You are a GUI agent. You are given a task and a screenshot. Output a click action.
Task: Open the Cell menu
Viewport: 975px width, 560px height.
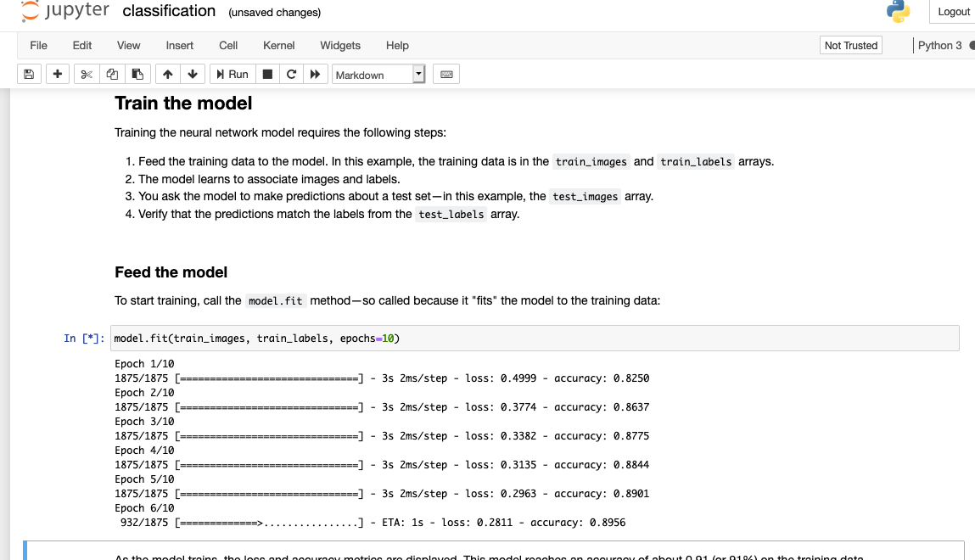click(x=228, y=45)
